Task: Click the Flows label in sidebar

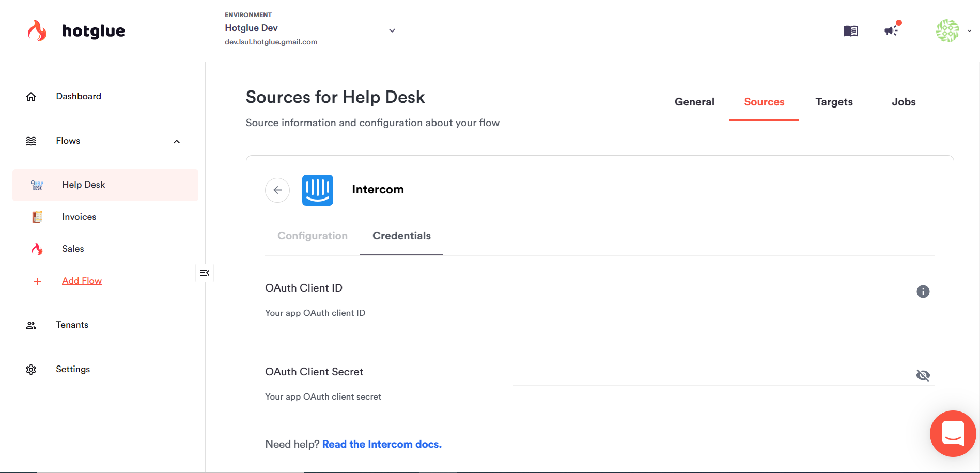Action: tap(68, 141)
